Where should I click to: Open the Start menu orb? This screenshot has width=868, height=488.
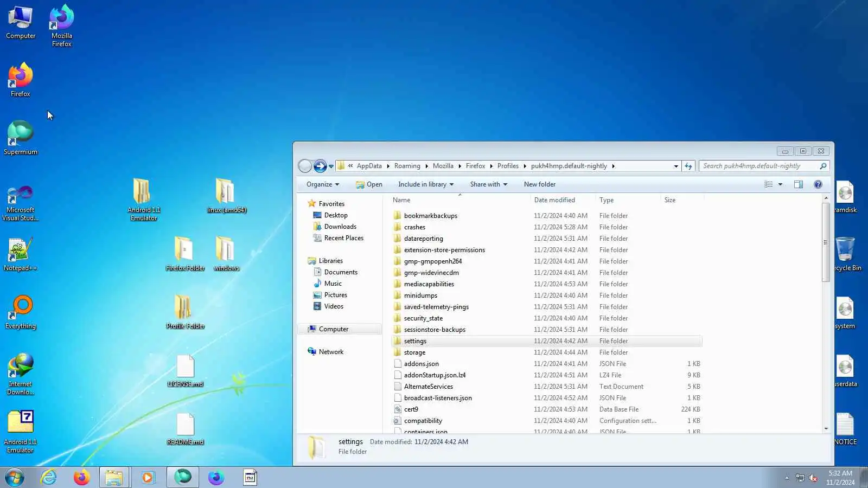pyautogui.click(x=15, y=478)
